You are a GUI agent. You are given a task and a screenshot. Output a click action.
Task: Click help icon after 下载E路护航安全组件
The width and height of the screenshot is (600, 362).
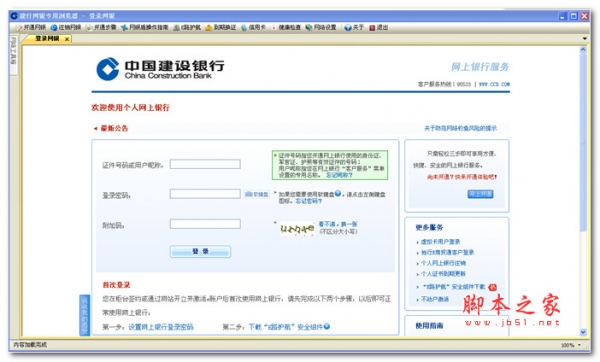point(327,326)
